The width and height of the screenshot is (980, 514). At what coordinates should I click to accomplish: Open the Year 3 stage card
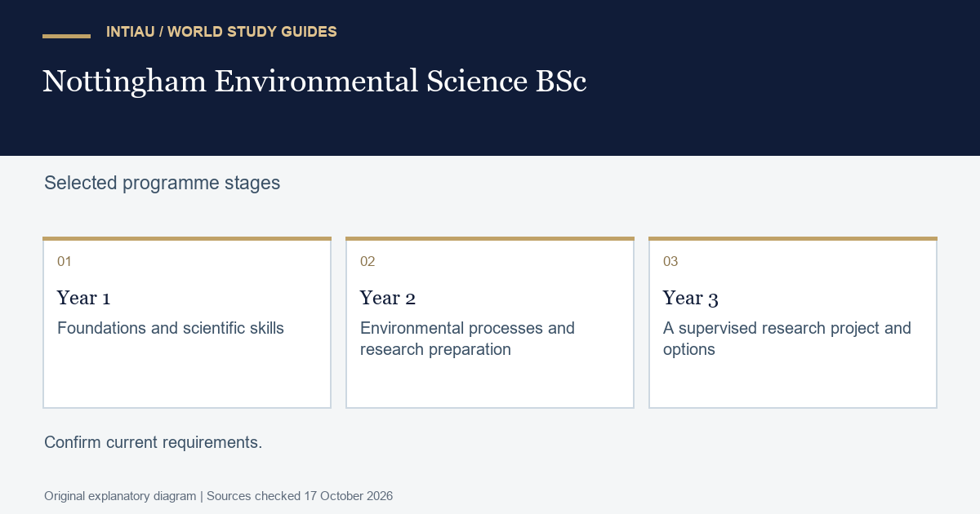point(793,322)
